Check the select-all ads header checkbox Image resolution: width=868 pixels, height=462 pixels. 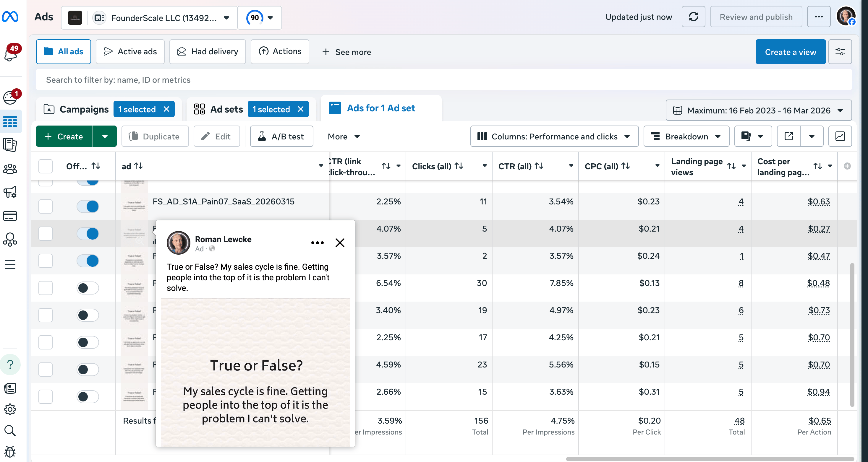[x=46, y=166]
